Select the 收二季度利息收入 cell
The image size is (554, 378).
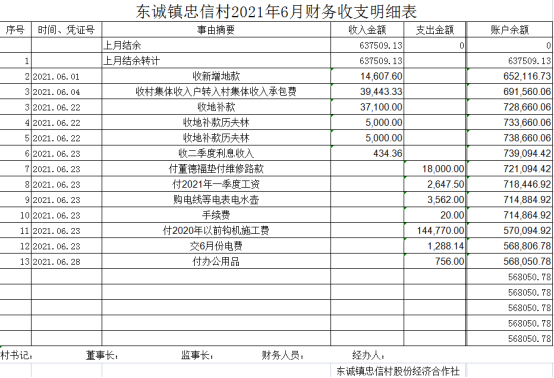pyautogui.click(x=216, y=153)
